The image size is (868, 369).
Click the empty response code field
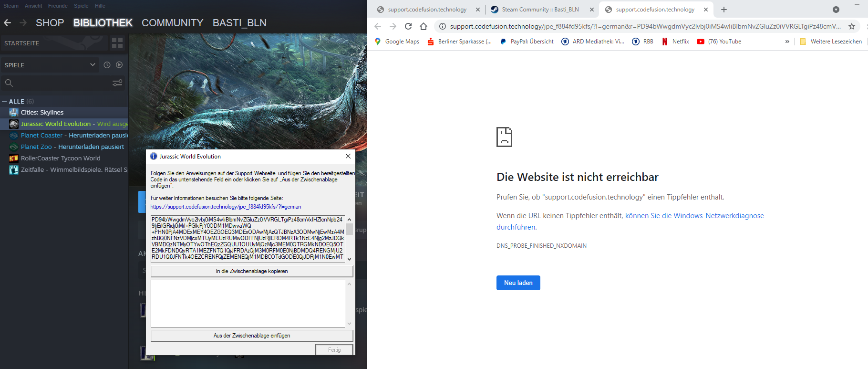tap(248, 304)
